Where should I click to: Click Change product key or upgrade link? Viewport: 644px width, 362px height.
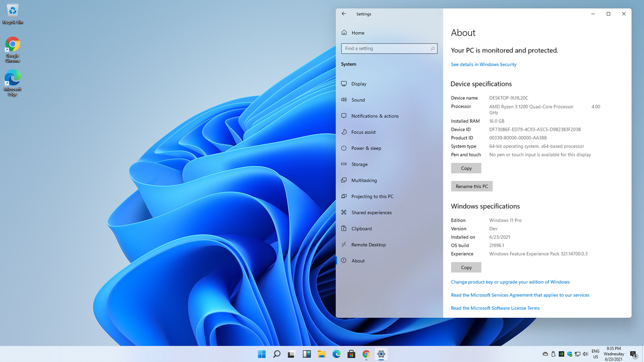point(510,282)
